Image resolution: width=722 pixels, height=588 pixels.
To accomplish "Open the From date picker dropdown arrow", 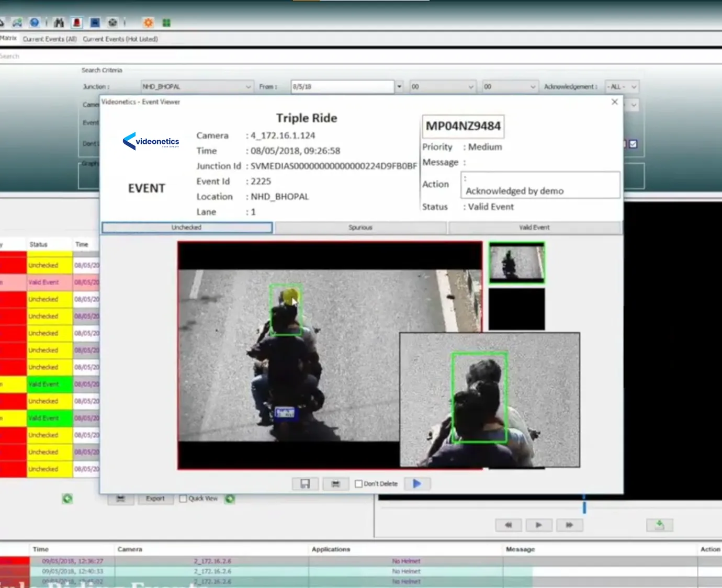I will pos(399,87).
